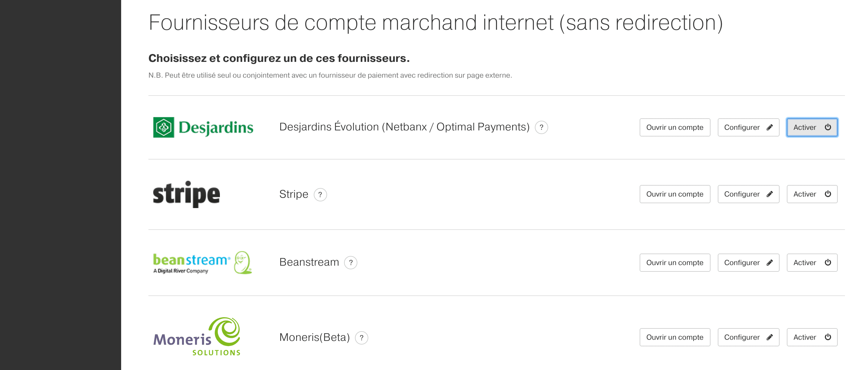
Task: Click the help icon beside Moneris(Beta)
Action: [361, 338]
